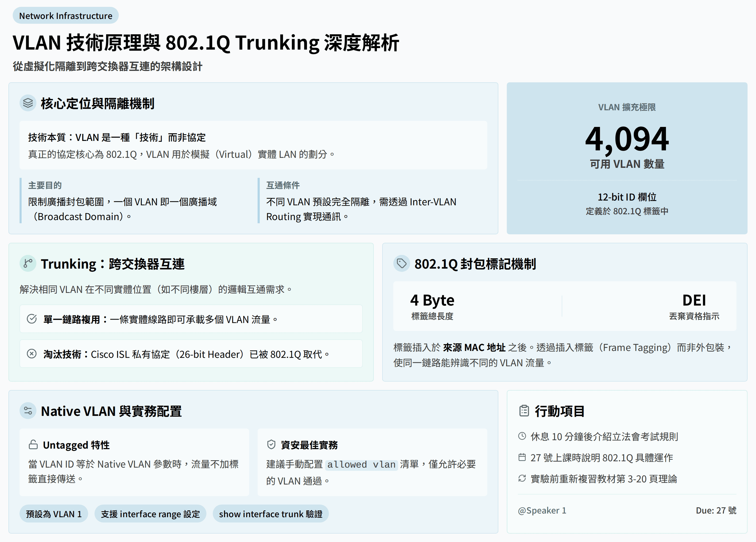Click the unlock icon beside Untagged 特性
756x542 pixels.
click(x=33, y=445)
